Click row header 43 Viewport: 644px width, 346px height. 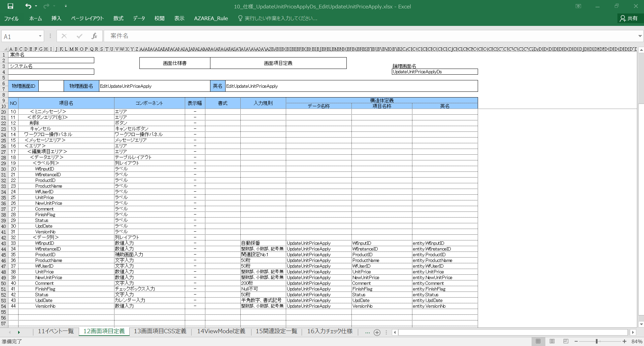click(x=4, y=243)
